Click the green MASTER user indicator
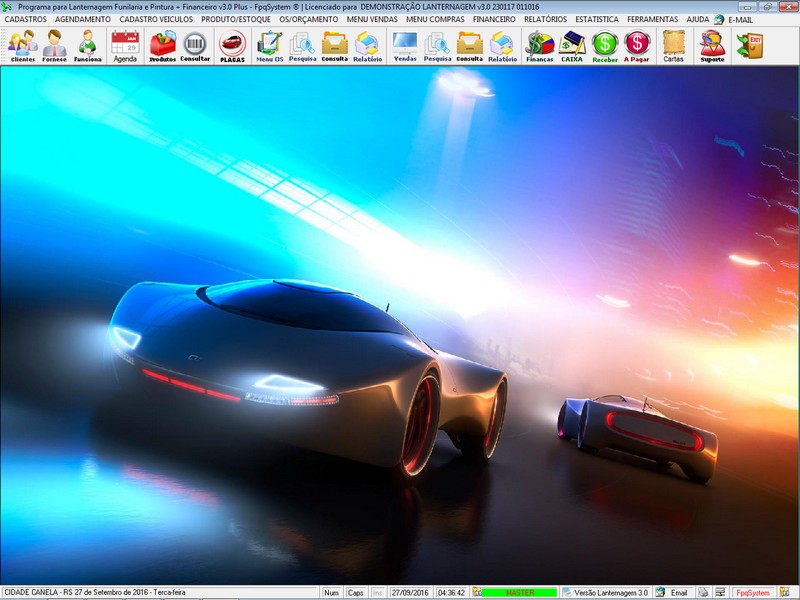Viewport: 800px width, 600px height. click(519, 593)
